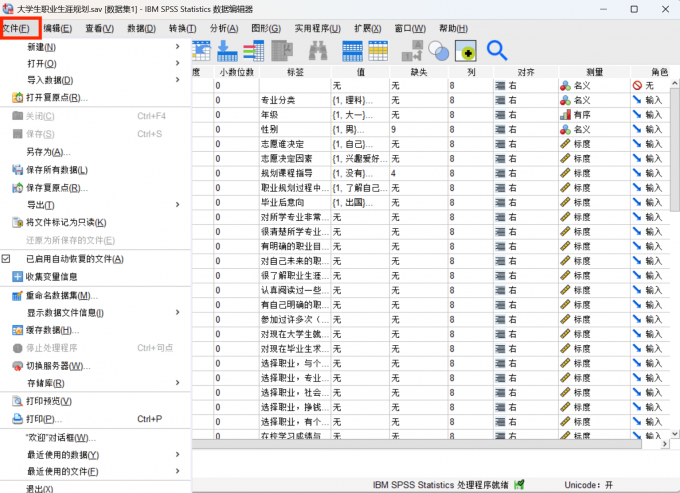The width and height of the screenshot is (680, 493).
Task: Click the scale 标度 ruler icon in 毕业后意向 row
Action: click(565, 202)
